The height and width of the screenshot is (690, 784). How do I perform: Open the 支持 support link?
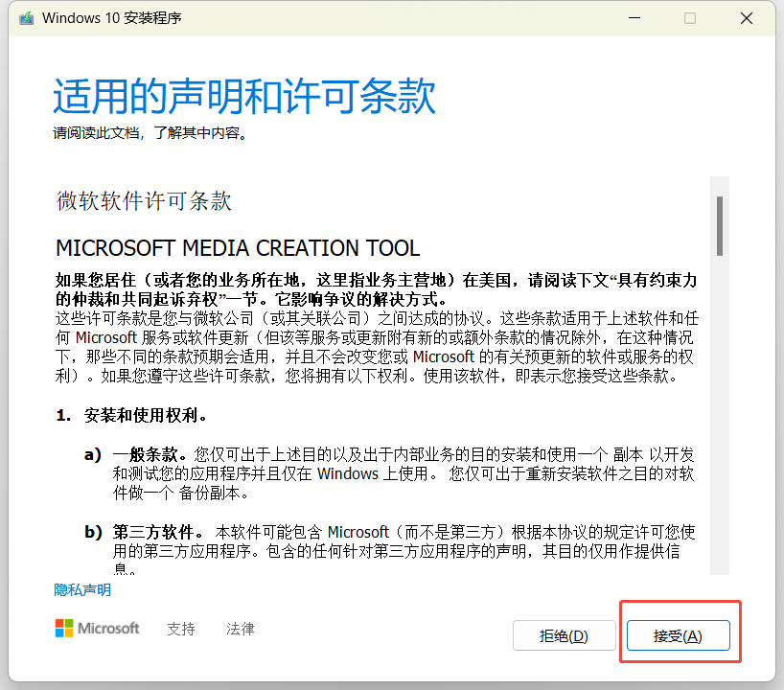coord(181,629)
